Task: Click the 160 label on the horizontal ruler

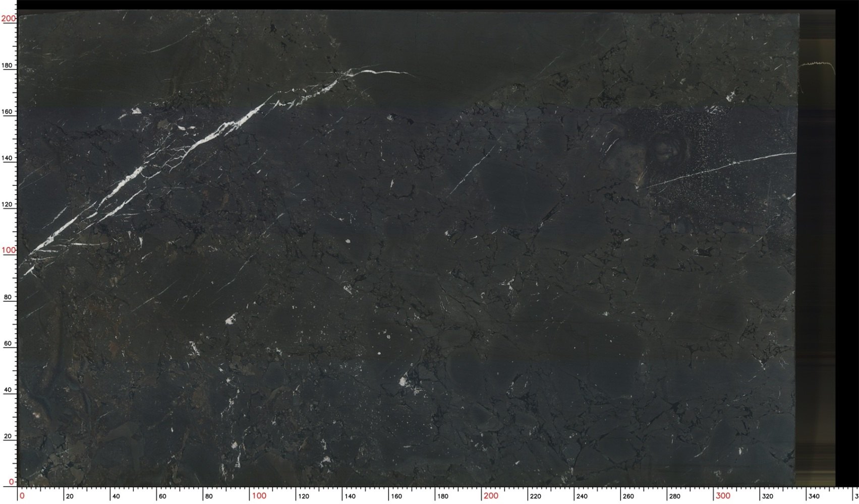Action: (x=396, y=496)
